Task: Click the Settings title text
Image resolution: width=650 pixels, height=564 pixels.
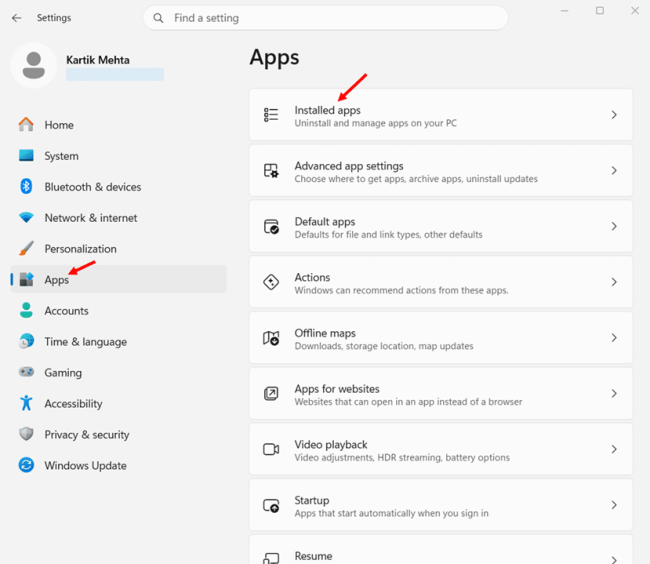Action: 54,18
